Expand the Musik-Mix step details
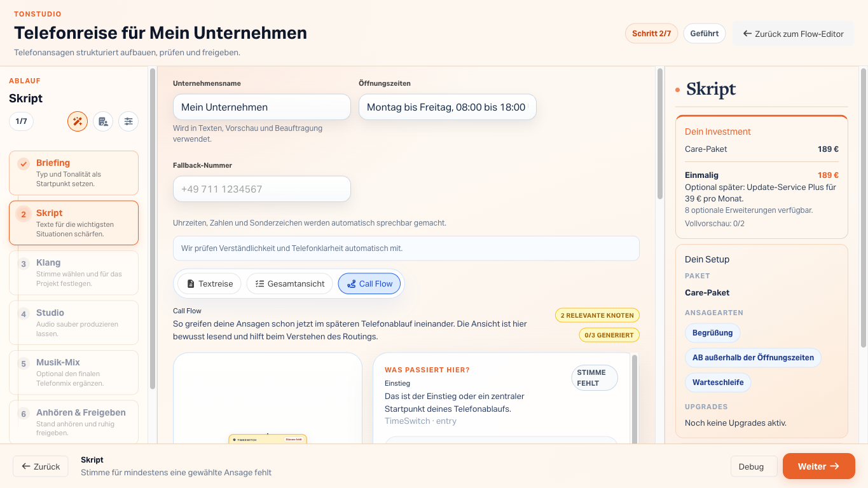 point(72,372)
